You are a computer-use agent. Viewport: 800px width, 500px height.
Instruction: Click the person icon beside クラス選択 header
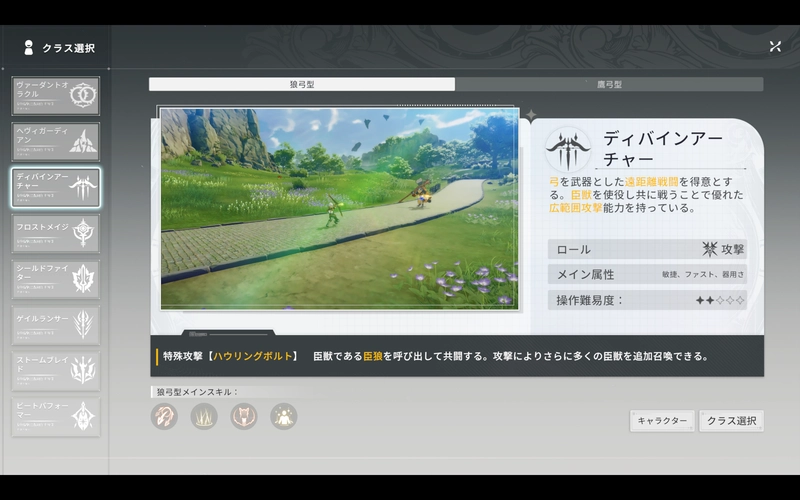pos(29,48)
